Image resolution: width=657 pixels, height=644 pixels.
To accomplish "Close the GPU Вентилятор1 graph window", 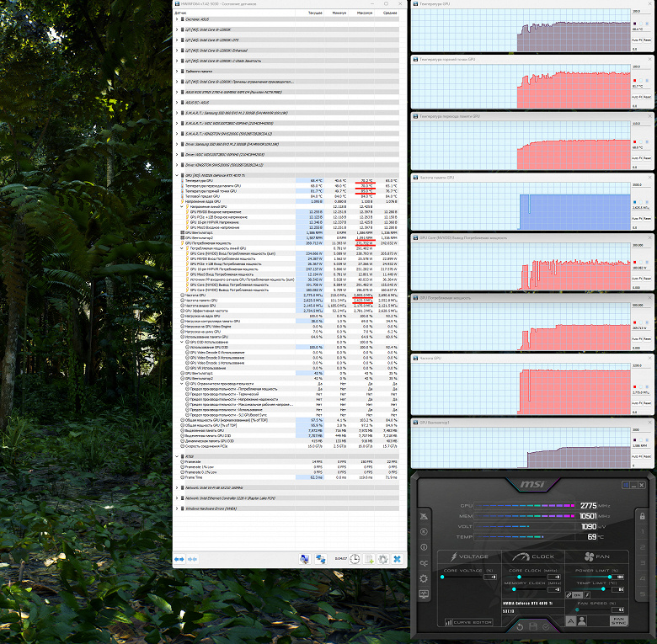I will pos(650,423).
